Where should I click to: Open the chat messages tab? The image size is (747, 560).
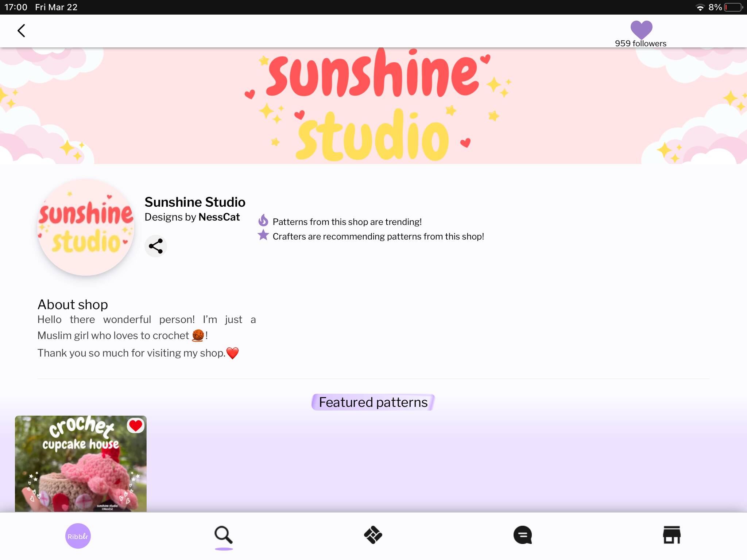[523, 535]
